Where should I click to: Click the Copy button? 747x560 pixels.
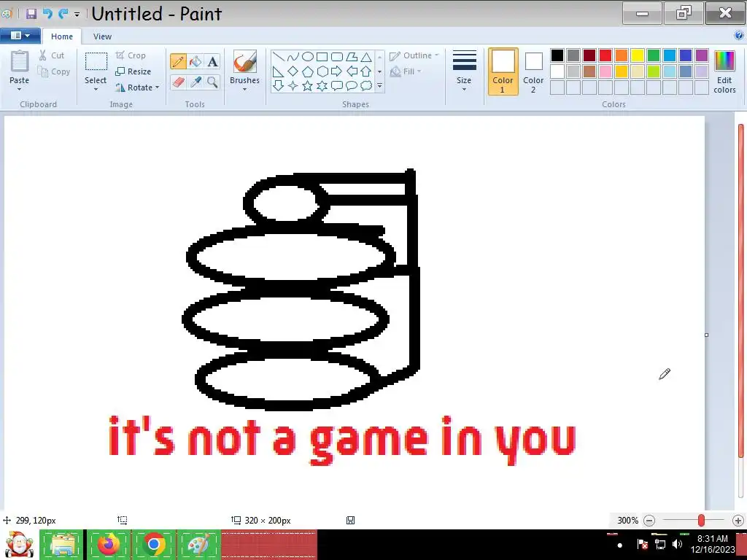54,71
